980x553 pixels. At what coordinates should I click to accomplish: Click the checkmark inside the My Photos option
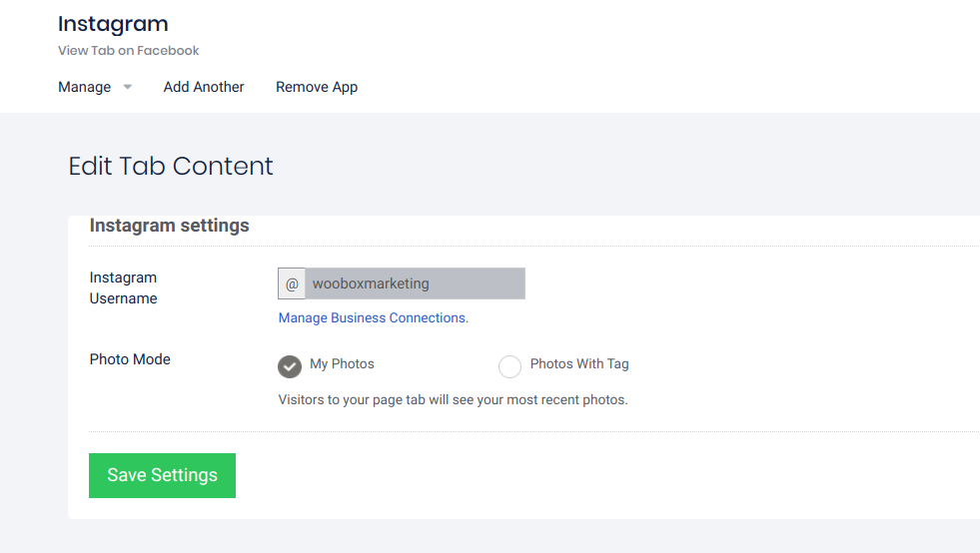(290, 367)
